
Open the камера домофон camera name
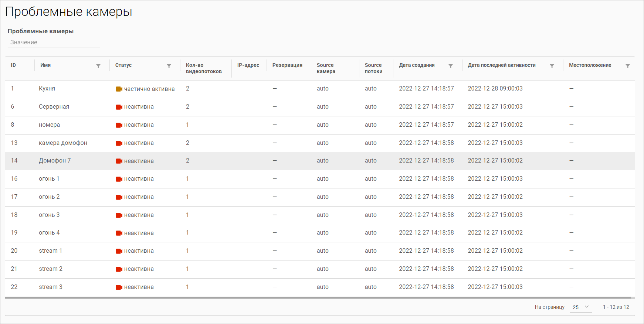click(63, 143)
